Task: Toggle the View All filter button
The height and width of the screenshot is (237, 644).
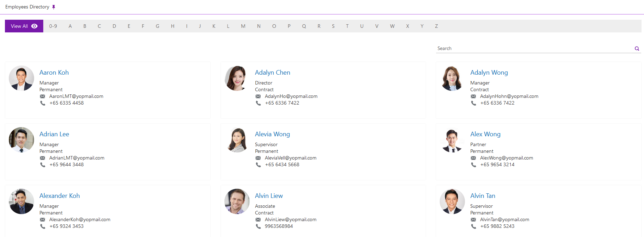Action: coord(24,26)
